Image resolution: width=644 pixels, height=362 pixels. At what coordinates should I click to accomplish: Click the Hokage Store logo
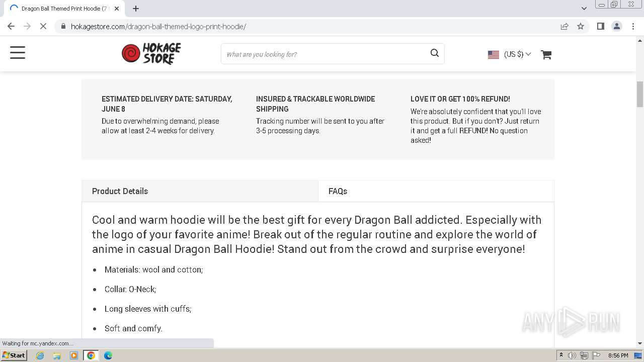point(151,53)
